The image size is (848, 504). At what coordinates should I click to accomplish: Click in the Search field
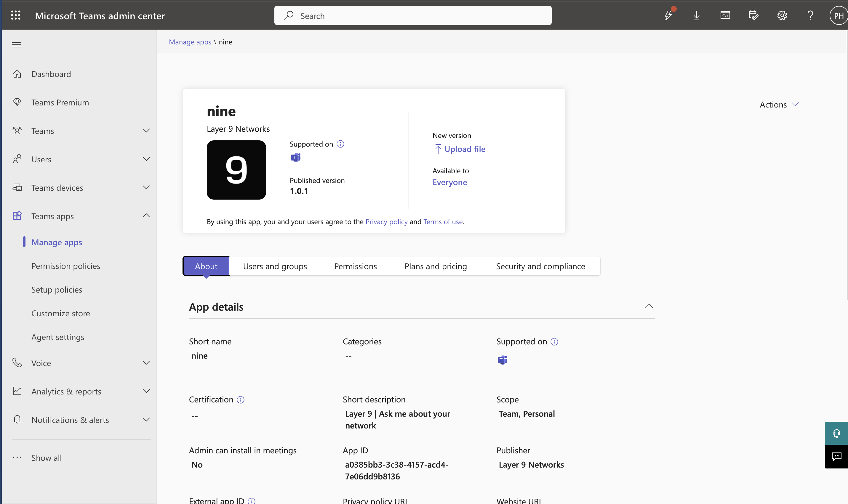pyautogui.click(x=413, y=15)
